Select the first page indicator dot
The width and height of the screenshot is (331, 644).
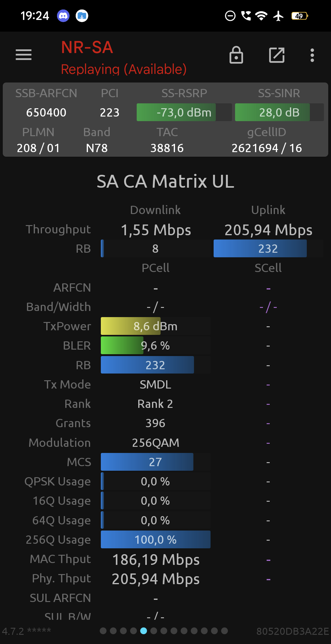tap(103, 631)
